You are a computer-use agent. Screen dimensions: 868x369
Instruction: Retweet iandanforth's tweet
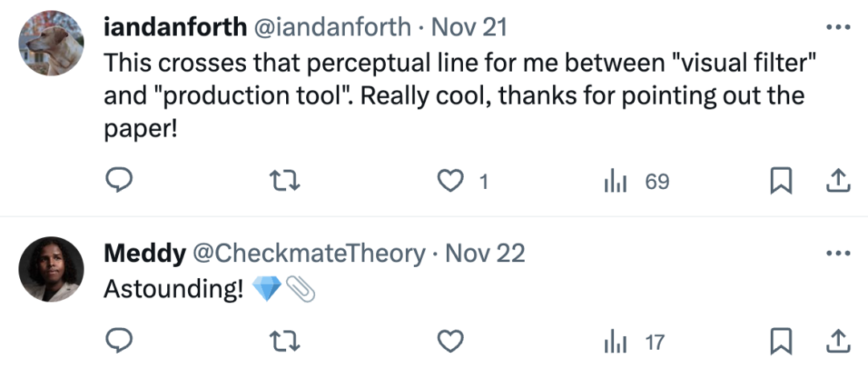286,182
